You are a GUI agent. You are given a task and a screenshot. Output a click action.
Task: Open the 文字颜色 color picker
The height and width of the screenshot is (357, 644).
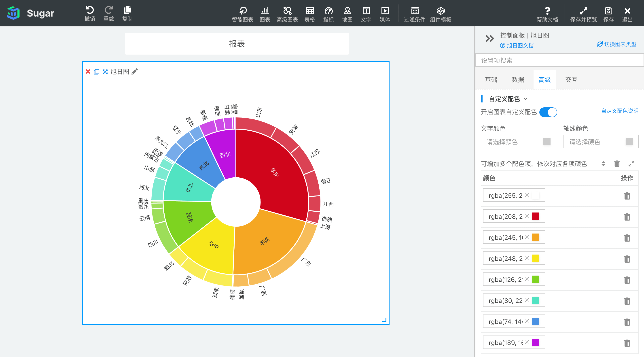pos(518,142)
